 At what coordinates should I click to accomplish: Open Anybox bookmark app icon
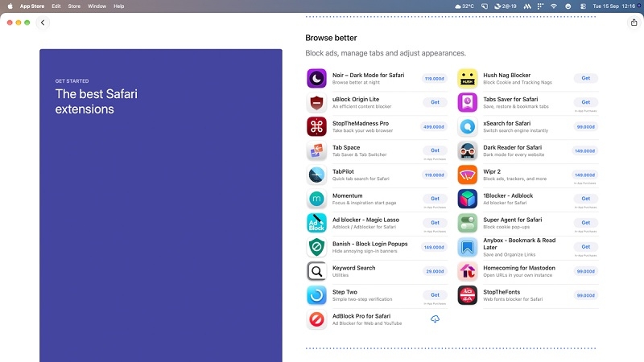(468, 247)
